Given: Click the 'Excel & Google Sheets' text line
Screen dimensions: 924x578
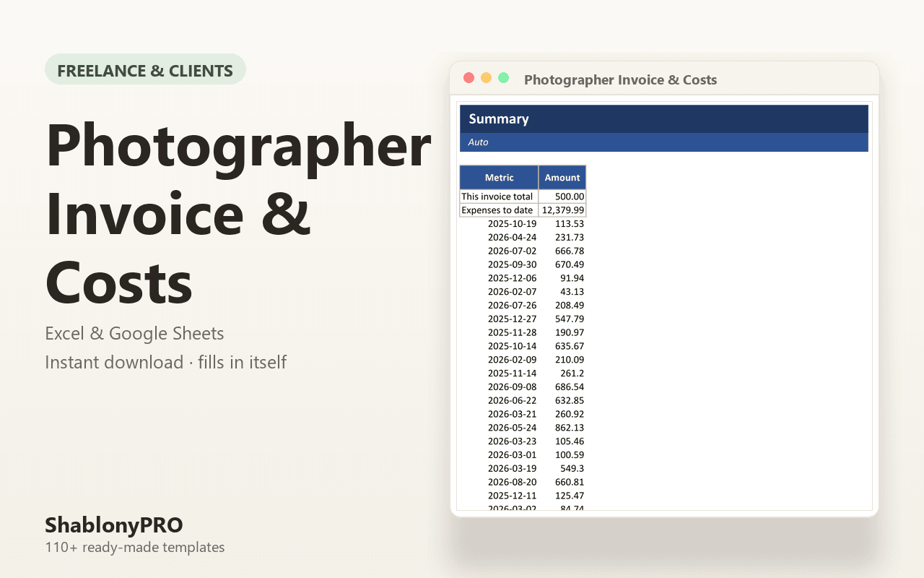Looking at the screenshot, I should [134, 334].
